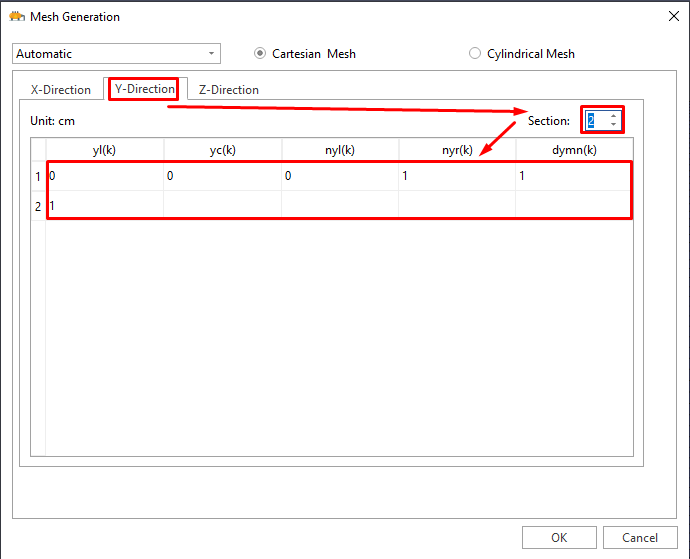Viewport: 690px width, 559px height.
Task: Switch to the Z-Direction tab
Action: pyautogui.click(x=228, y=90)
